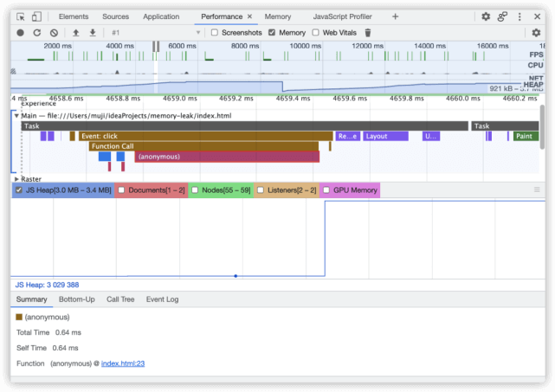
Task: Select the Layout flame bar
Action: coord(385,136)
